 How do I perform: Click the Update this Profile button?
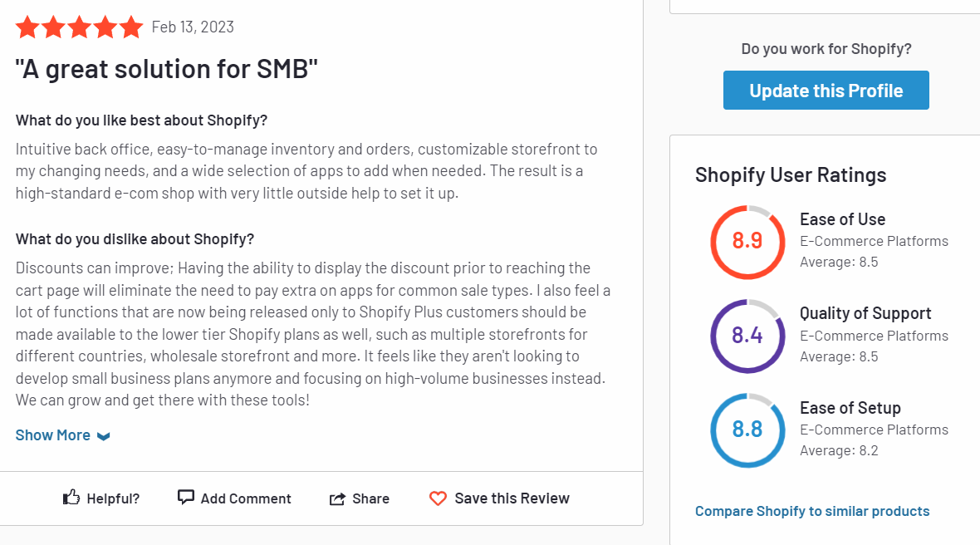(x=826, y=91)
